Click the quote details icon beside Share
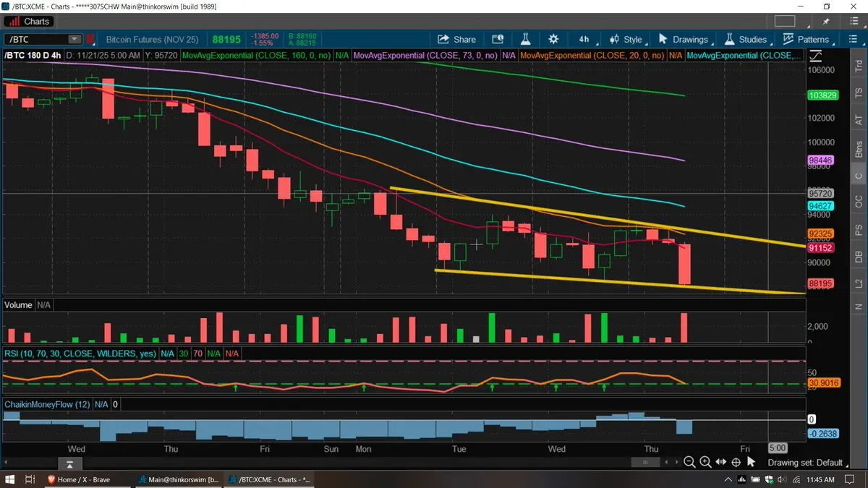868x488 pixels. [x=497, y=40]
